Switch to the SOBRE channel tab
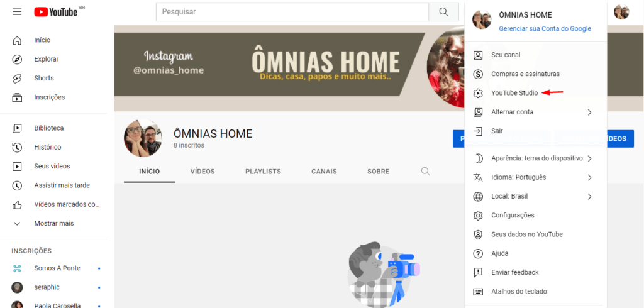The height and width of the screenshot is (308, 644). 378,171
